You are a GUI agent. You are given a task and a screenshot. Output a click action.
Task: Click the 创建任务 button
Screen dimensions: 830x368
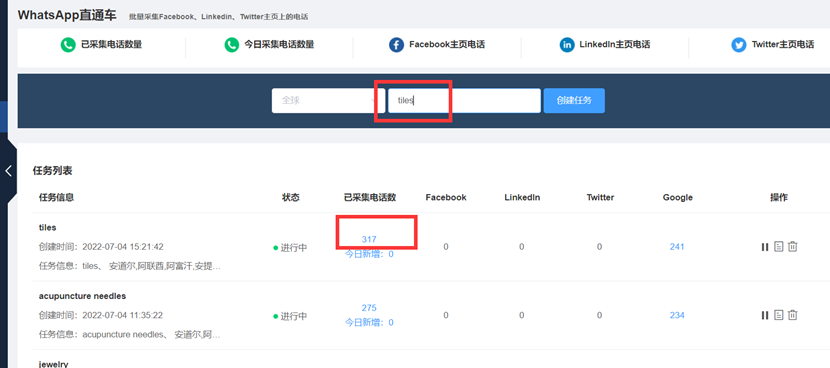tap(574, 101)
